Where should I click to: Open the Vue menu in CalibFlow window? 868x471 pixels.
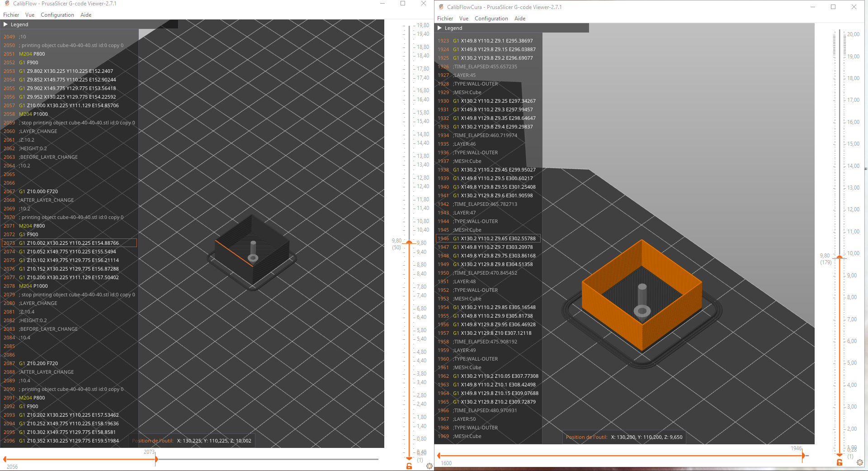click(30, 15)
